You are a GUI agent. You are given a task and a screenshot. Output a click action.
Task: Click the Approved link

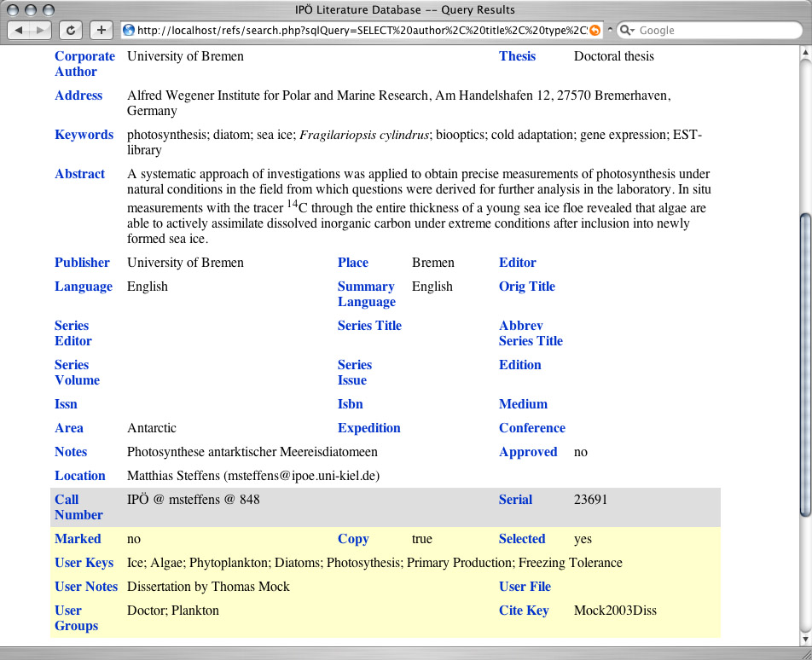click(528, 453)
